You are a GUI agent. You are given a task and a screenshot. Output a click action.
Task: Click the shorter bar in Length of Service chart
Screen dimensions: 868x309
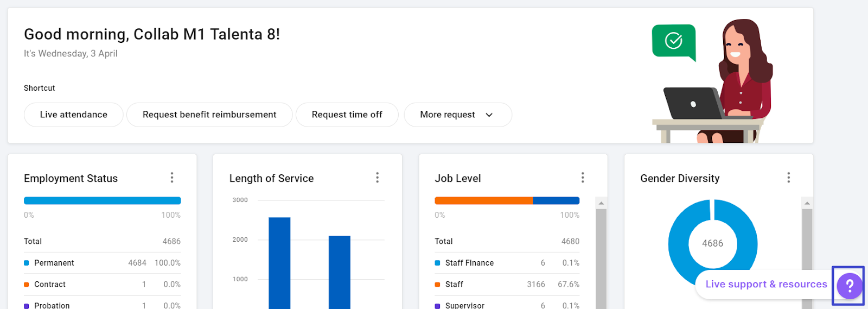(340, 272)
